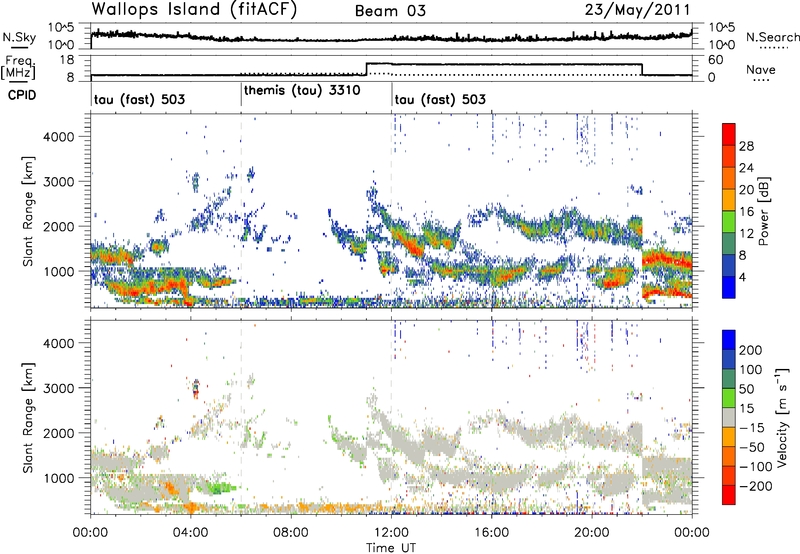Click the "4000" tick of the power panel

(x=58, y=137)
